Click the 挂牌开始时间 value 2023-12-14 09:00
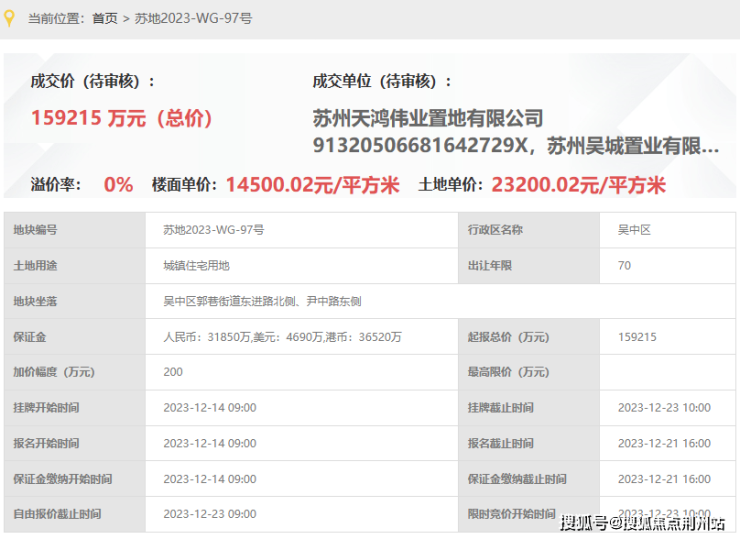 (x=210, y=408)
